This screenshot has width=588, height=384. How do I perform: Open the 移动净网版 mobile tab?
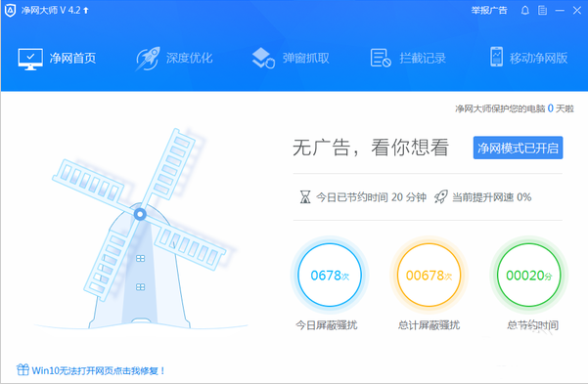pyautogui.click(x=528, y=58)
